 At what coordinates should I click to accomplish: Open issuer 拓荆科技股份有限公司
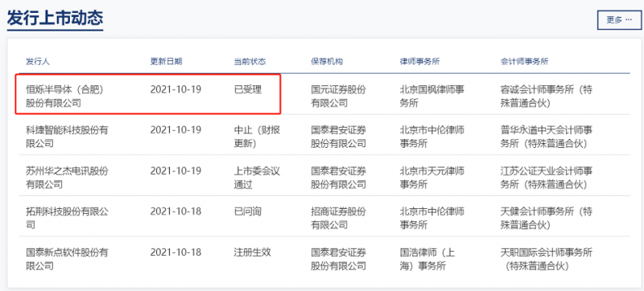(x=67, y=218)
